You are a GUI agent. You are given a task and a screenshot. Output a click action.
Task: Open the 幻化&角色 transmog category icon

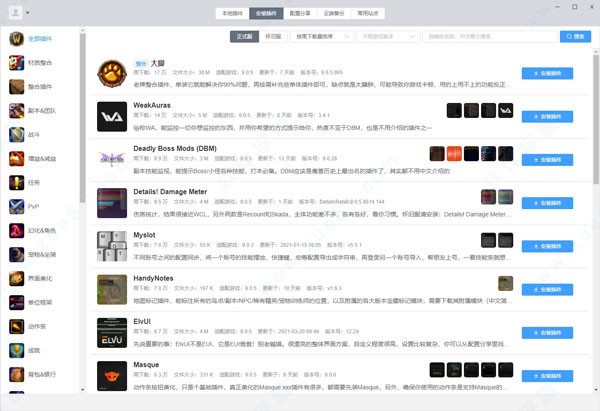coord(16,231)
